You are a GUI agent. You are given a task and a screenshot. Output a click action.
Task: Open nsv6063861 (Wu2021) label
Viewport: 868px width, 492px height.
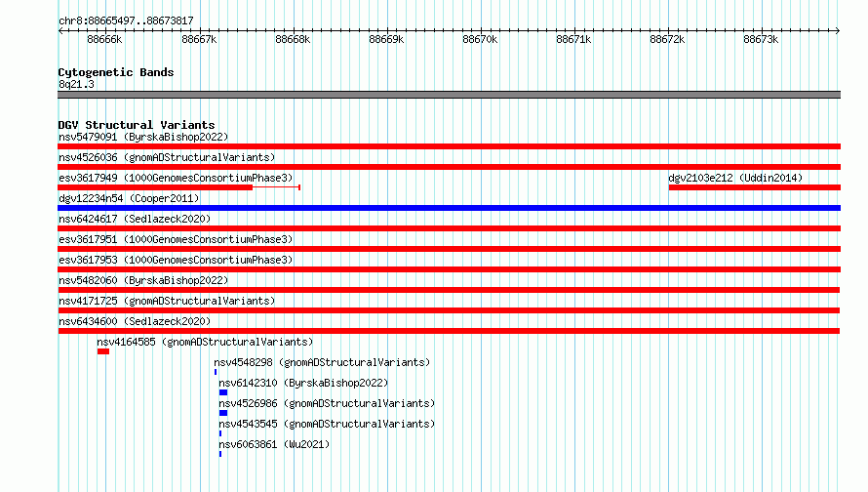(x=274, y=444)
